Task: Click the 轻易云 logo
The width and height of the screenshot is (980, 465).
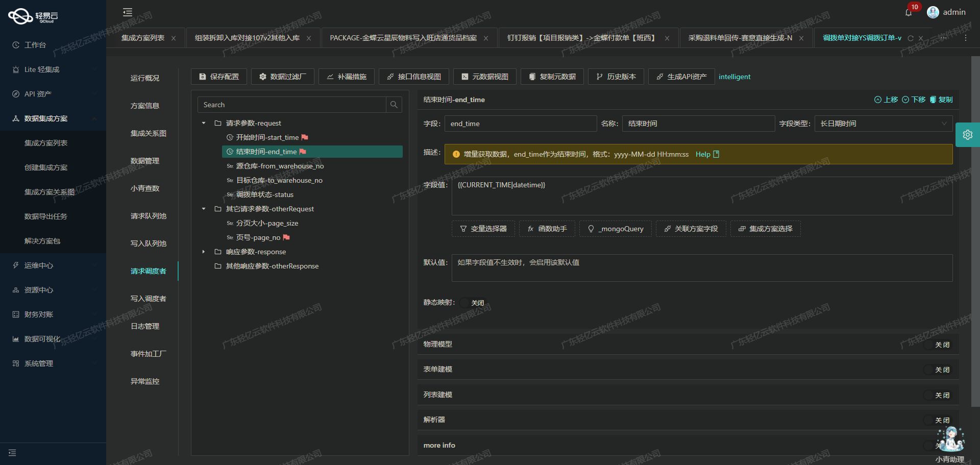Action: click(x=33, y=16)
